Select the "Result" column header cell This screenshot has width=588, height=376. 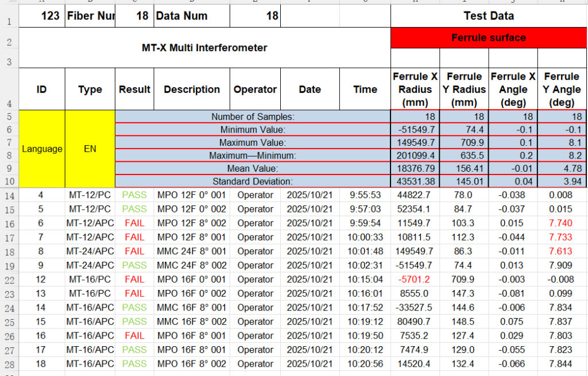pos(134,89)
